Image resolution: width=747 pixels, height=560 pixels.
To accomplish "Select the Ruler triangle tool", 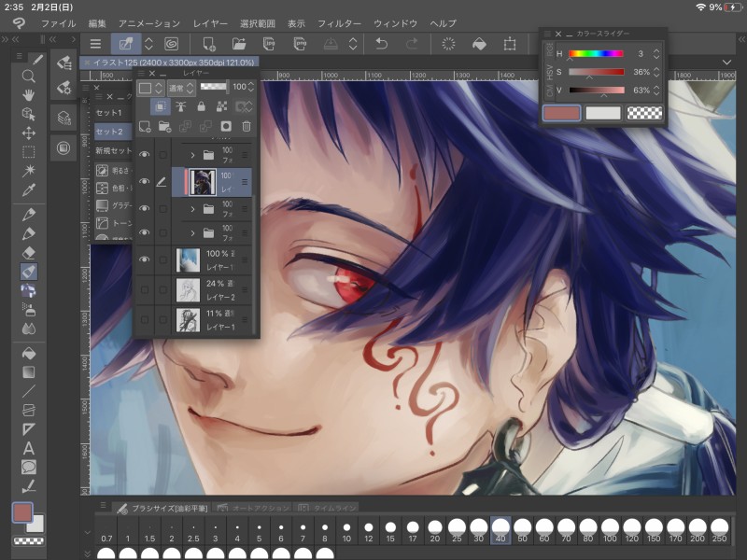I will click(x=29, y=429).
